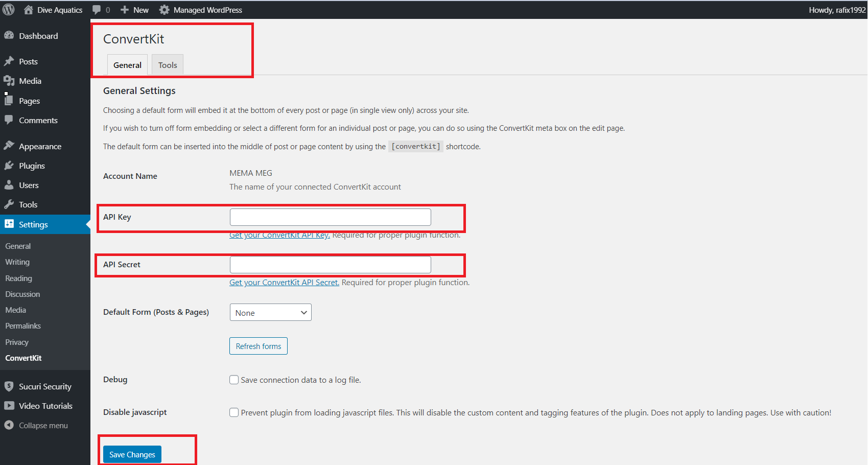This screenshot has height=465, width=868.
Task: Select the Appearance paintbrush icon
Action: point(10,146)
